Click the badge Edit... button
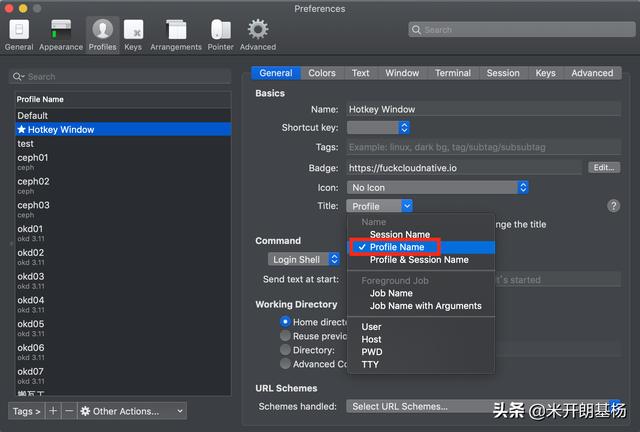The height and width of the screenshot is (432, 640). point(604,167)
